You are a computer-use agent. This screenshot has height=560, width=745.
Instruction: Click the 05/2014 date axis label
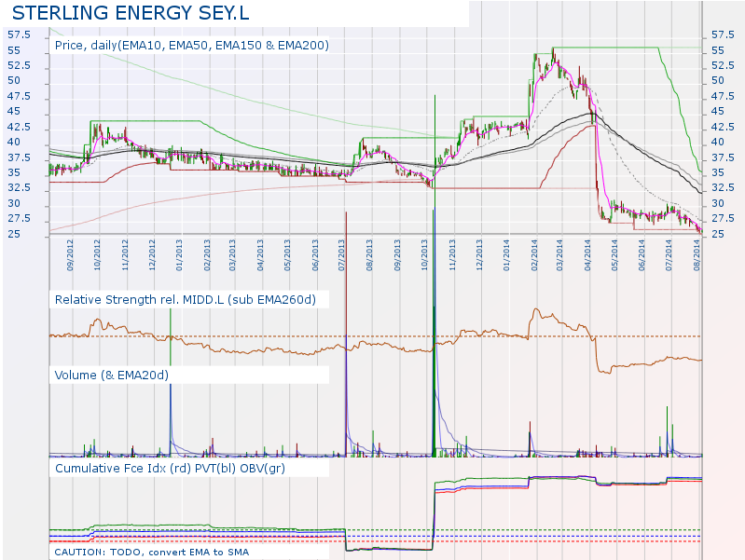(x=614, y=255)
